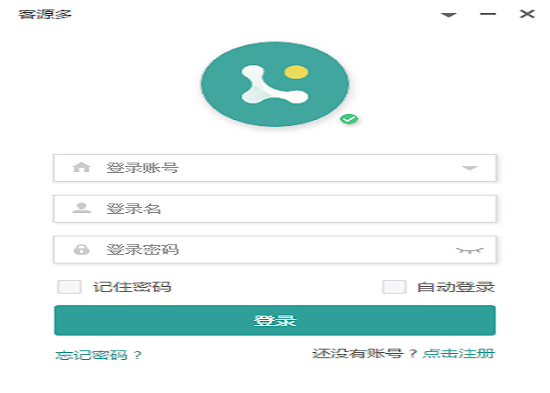The height and width of the screenshot is (393, 550).
Task: Expand the 登录账号 account dropdown arrow
Action: 470,168
